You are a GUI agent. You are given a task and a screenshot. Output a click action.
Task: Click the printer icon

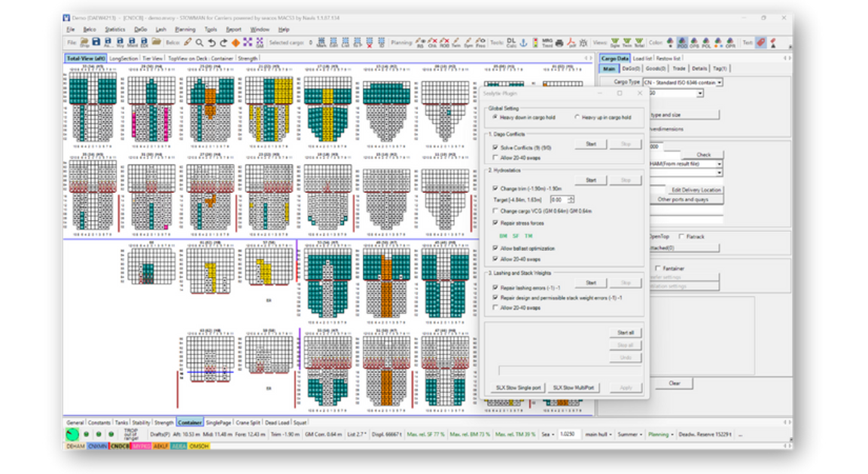click(559, 43)
